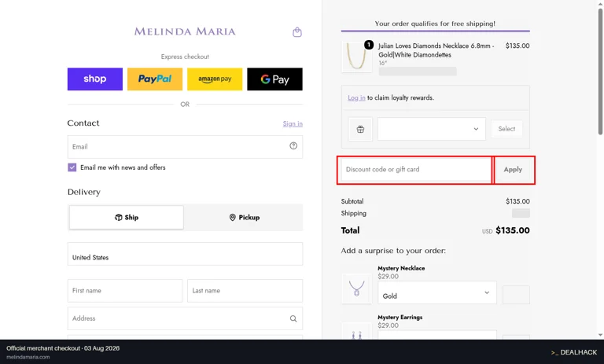Click the rewards Select button
Viewport: 604px width, 364px height.
[506, 129]
